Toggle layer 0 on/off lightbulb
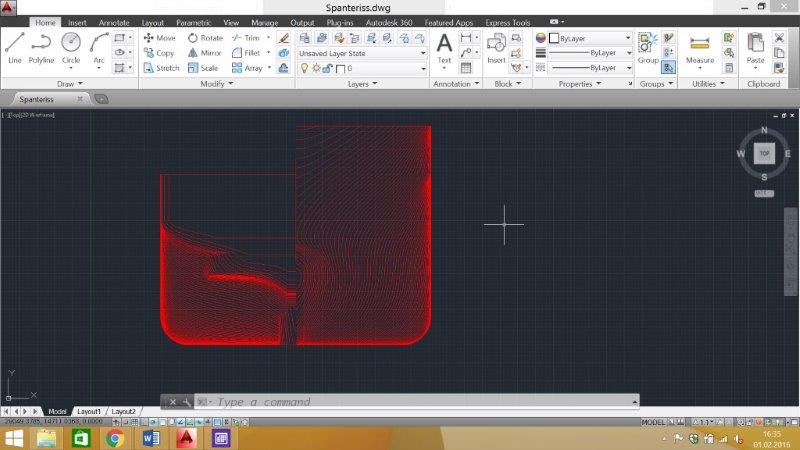800x450 pixels. (305, 68)
